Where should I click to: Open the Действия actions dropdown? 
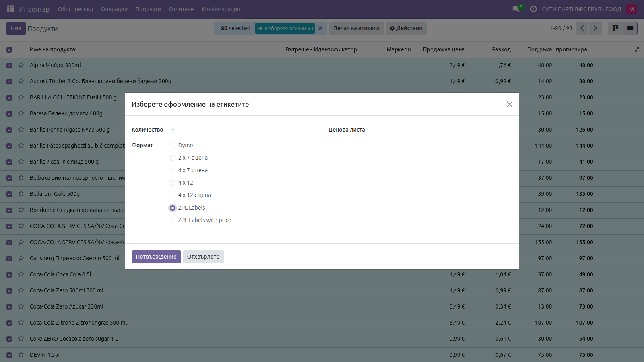point(406,28)
